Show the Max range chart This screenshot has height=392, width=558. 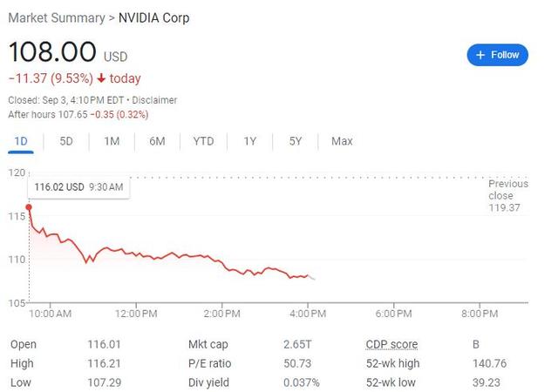(342, 141)
